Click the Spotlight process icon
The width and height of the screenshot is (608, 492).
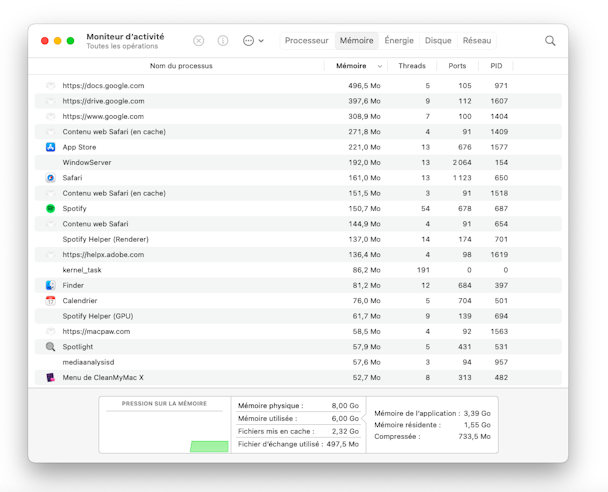point(50,347)
